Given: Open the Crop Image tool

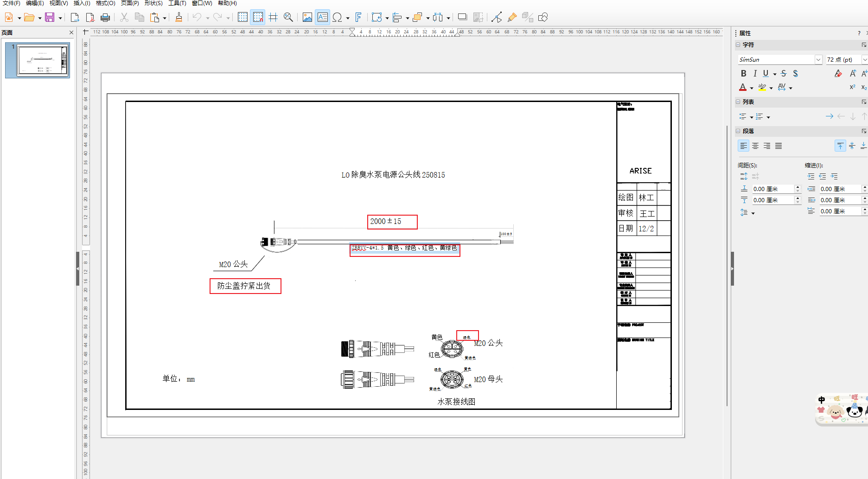Looking at the screenshot, I should [478, 17].
